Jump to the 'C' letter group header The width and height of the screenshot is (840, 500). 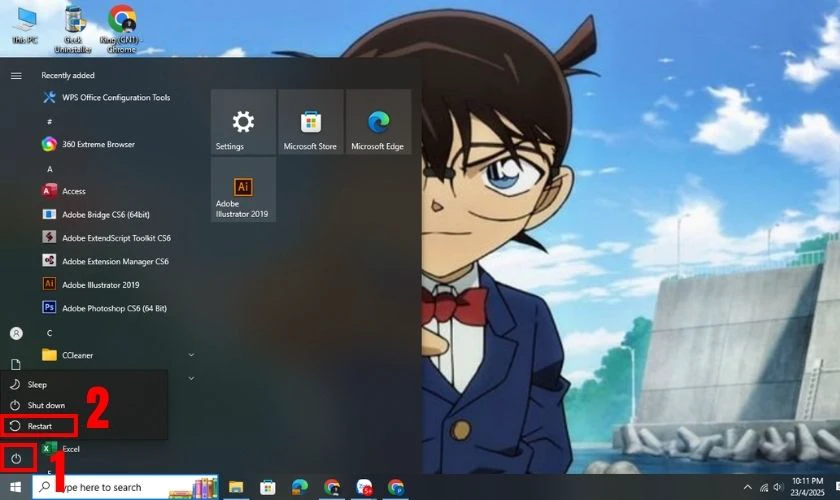(49, 333)
